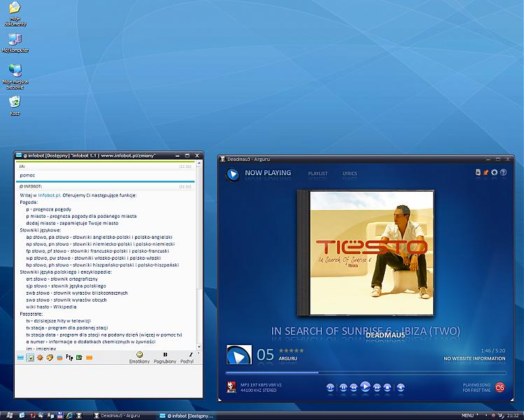Viewport: 524px width, 420px height.
Task: Rate the song using the five stars
Action: [x=292, y=351]
